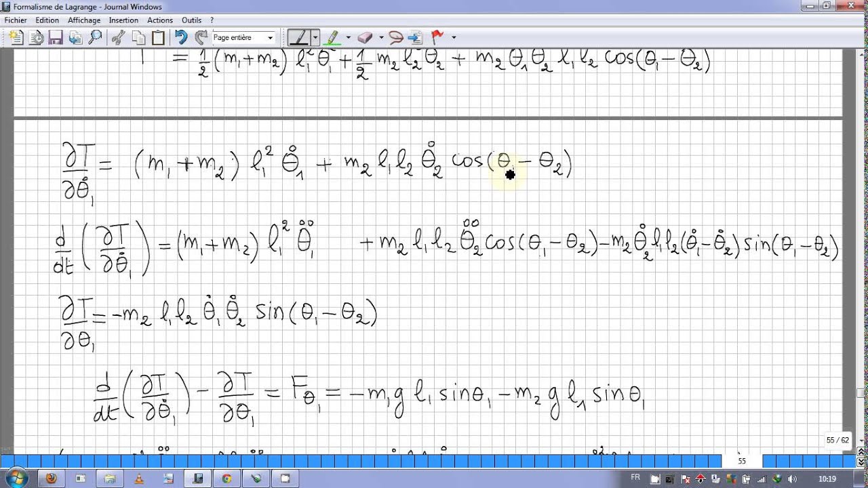Select the Eraser tool
868x488 pixels.
tap(365, 37)
